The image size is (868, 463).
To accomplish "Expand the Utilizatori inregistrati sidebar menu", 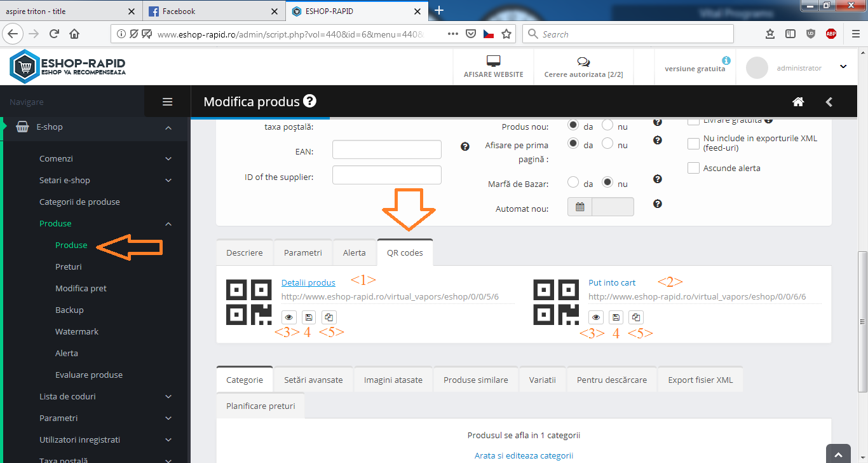I will pos(168,439).
